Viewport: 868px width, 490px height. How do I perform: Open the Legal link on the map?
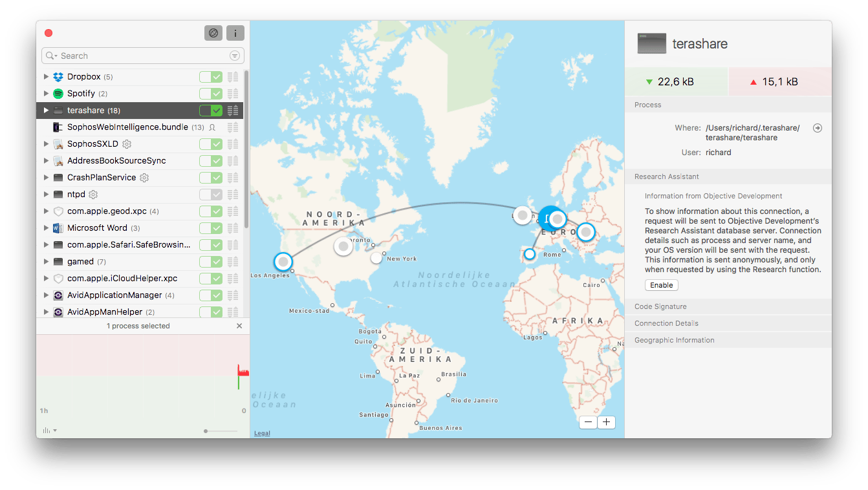(262, 433)
